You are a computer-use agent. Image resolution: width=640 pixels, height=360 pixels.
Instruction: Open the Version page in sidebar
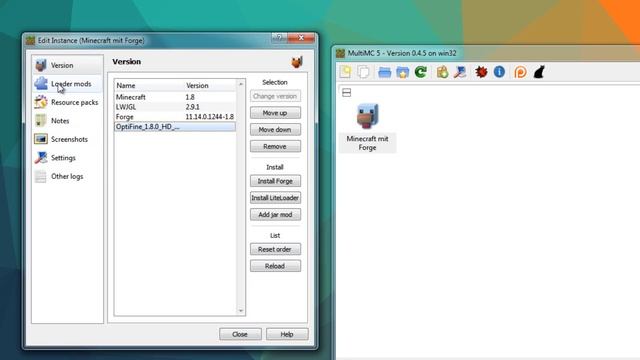tap(68, 65)
